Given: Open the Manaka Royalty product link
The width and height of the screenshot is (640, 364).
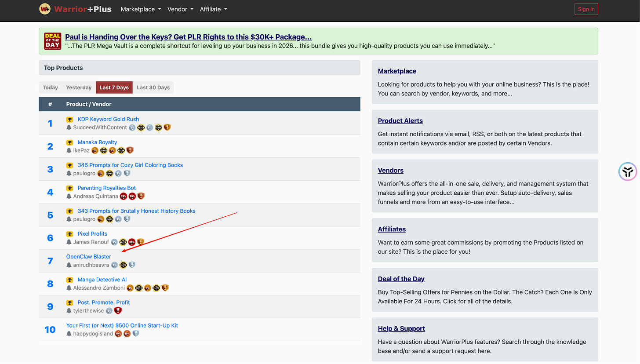Looking at the screenshot, I should pyautogui.click(x=97, y=142).
